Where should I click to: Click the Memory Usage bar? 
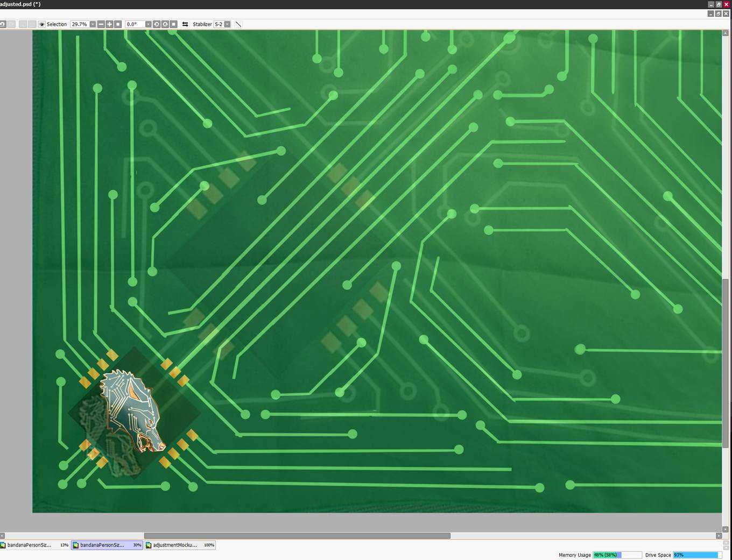tap(617, 555)
